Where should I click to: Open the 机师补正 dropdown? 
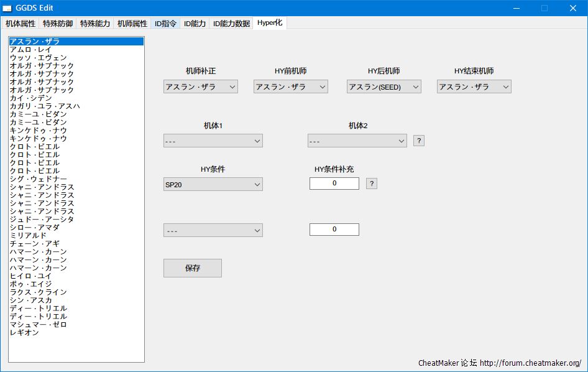(x=200, y=87)
